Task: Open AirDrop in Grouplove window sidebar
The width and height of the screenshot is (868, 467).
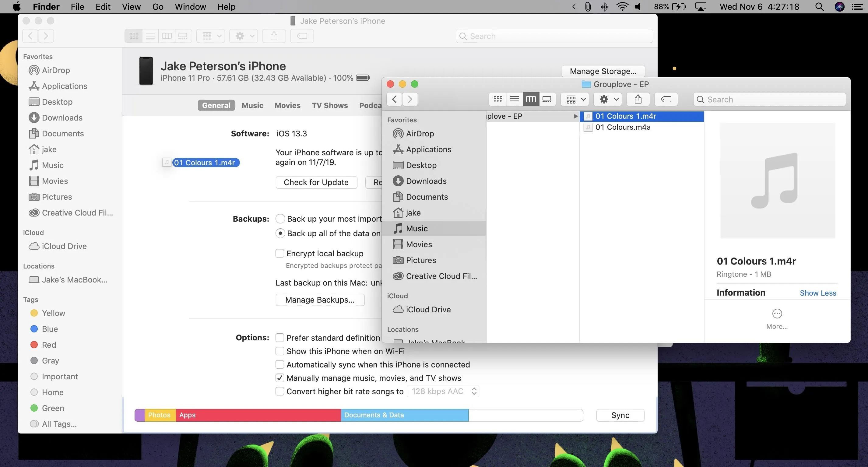Action: coord(420,134)
